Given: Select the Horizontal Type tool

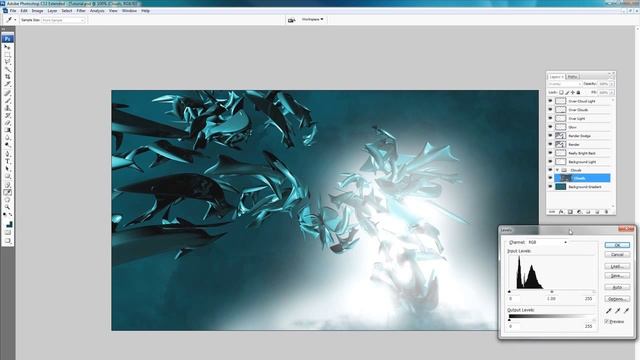Looking at the screenshot, I should point(7,162).
